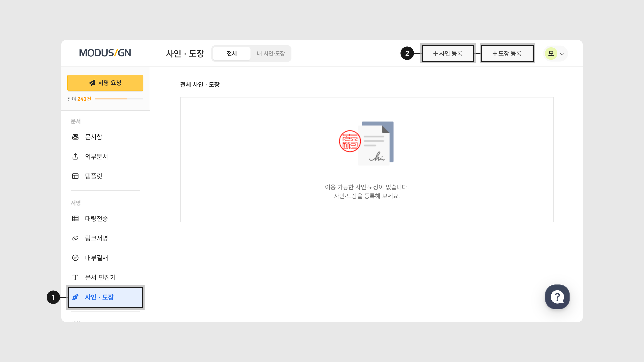Click the 링크서명 chain link icon
The width and height of the screenshot is (644, 362).
pyautogui.click(x=75, y=238)
